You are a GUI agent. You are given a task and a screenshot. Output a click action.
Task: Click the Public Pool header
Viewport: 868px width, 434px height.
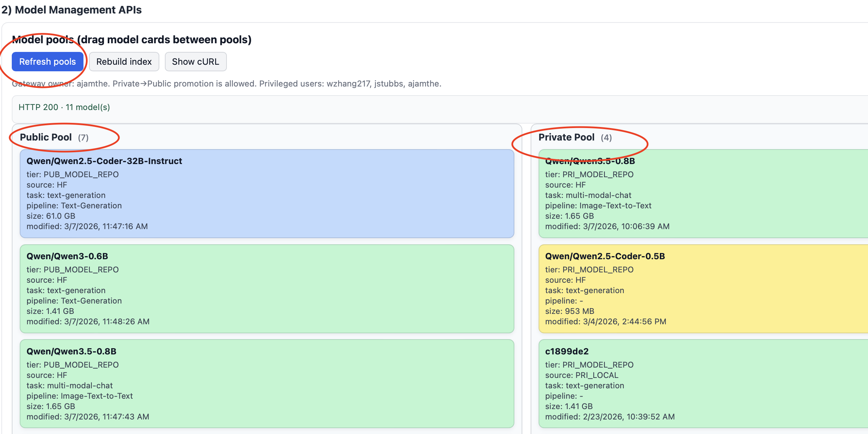[x=46, y=137]
